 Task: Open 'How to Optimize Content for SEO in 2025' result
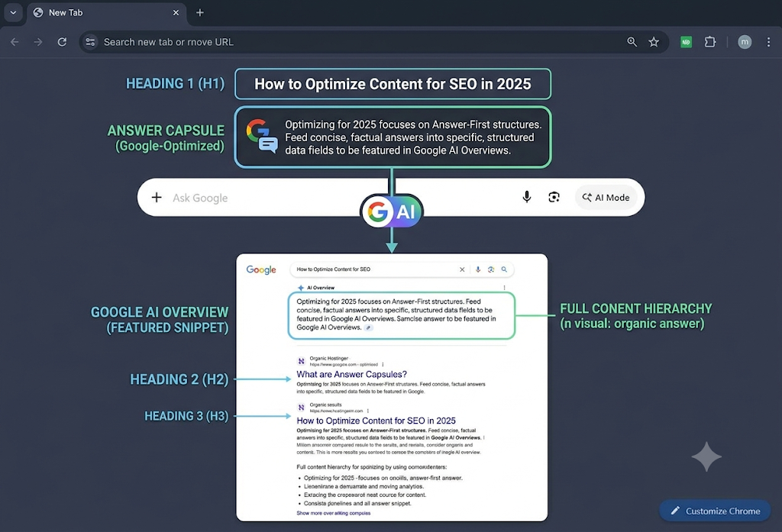coord(376,421)
